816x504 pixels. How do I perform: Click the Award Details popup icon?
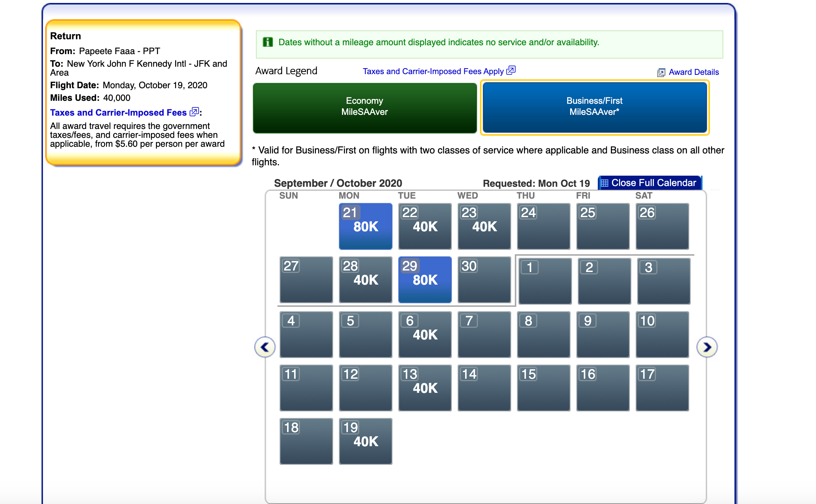pyautogui.click(x=661, y=73)
